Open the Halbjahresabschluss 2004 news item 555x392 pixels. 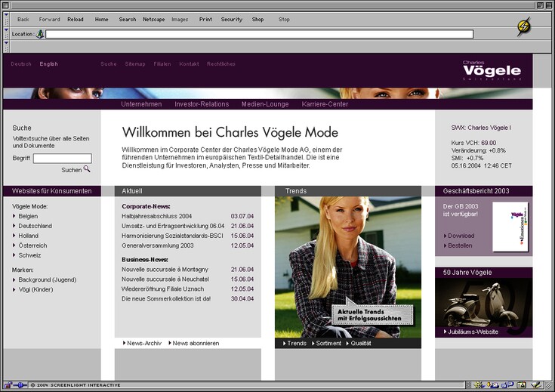click(x=157, y=216)
